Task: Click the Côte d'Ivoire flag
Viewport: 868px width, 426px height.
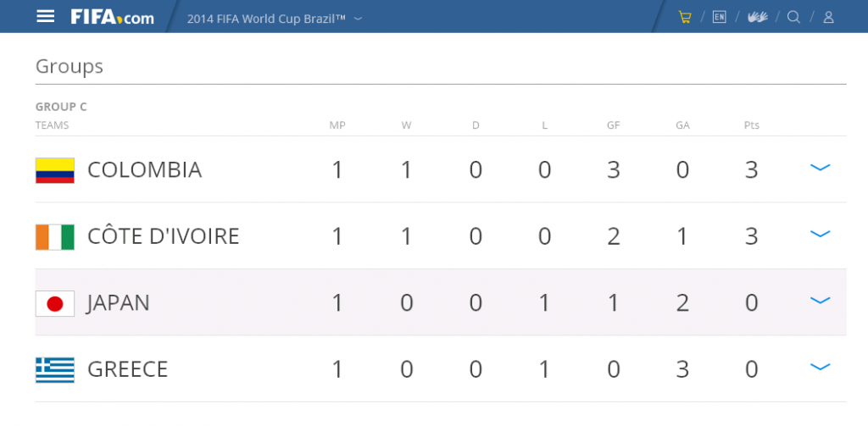Action: [55, 237]
